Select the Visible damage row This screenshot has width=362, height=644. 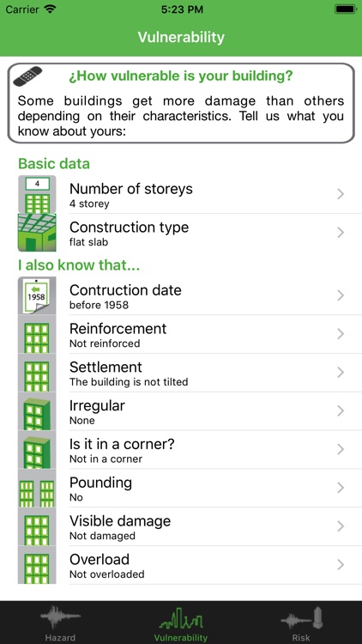click(x=190, y=526)
